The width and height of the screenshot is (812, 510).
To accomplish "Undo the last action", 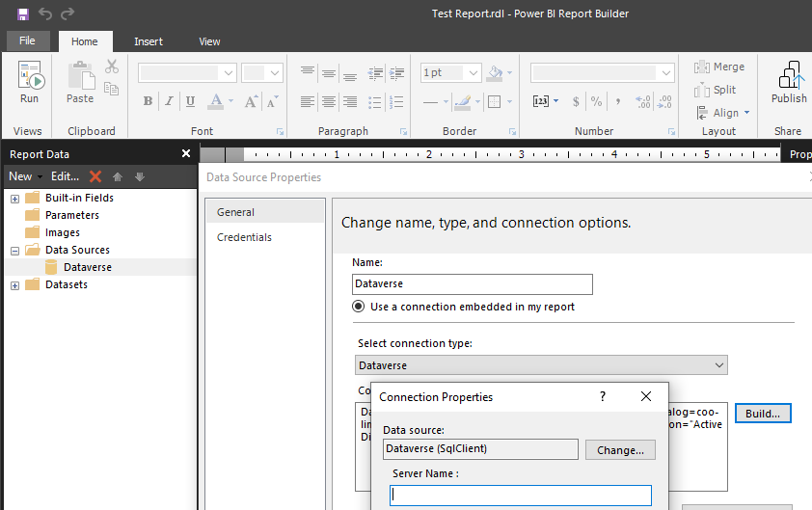I will [45, 13].
